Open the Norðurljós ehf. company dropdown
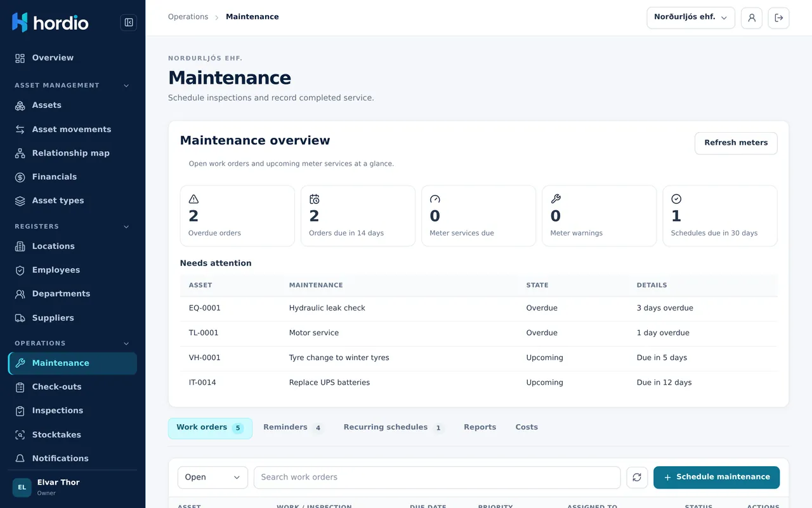Viewport: 812px width, 508px height. tap(691, 18)
